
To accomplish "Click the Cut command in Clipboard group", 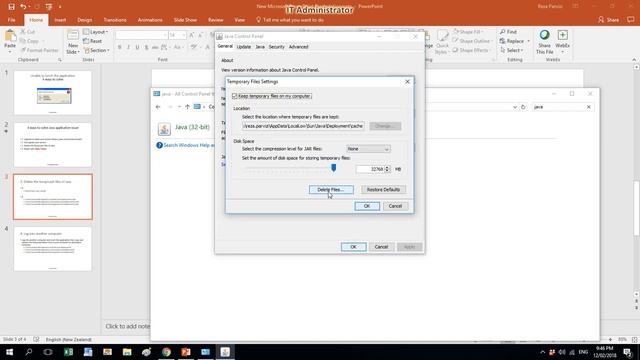I will pyautogui.click(x=28, y=32).
